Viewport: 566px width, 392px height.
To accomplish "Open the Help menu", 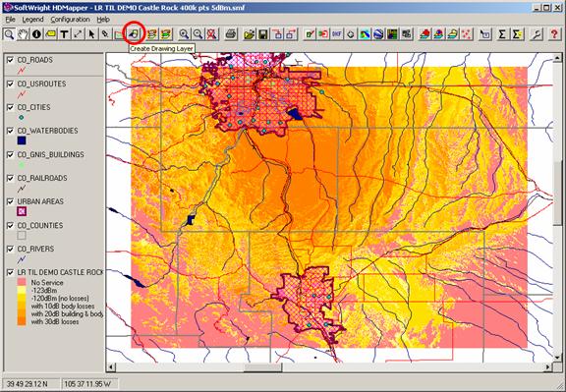I will click(103, 20).
